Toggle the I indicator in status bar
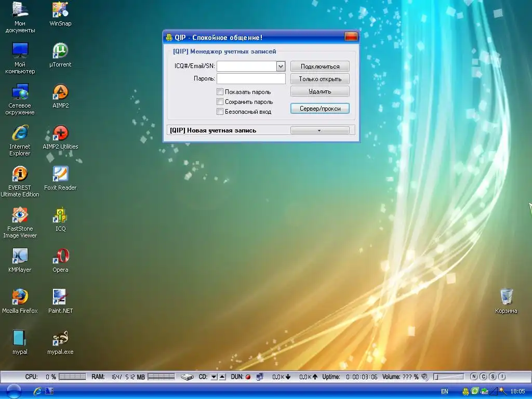Image resolution: width=532 pixels, height=399 pixels. pos(502,377)
